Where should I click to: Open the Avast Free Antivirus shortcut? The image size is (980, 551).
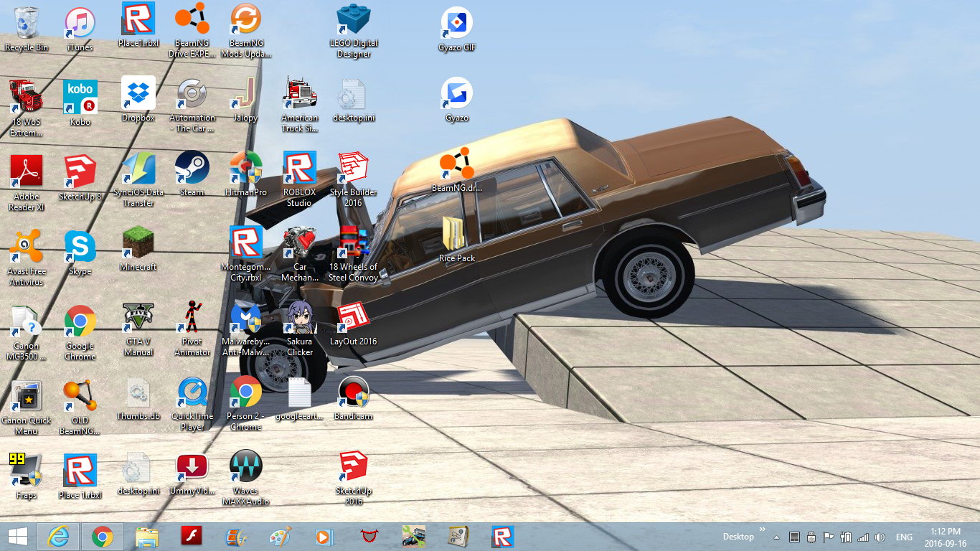pyautogui.click(x=27, y=258)
